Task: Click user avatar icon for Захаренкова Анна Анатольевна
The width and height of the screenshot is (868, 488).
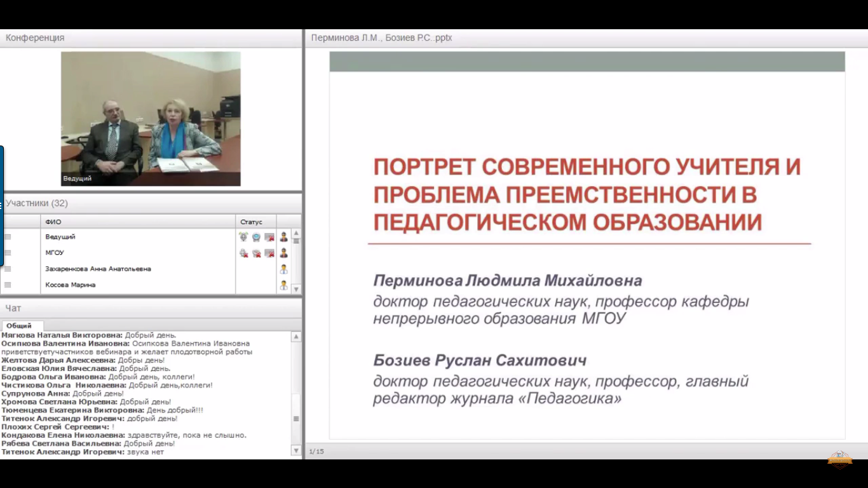Action: (283, 269)
